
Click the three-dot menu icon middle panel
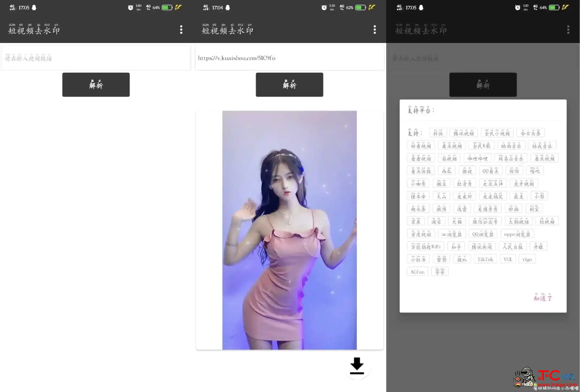click(x=375, y=29)
